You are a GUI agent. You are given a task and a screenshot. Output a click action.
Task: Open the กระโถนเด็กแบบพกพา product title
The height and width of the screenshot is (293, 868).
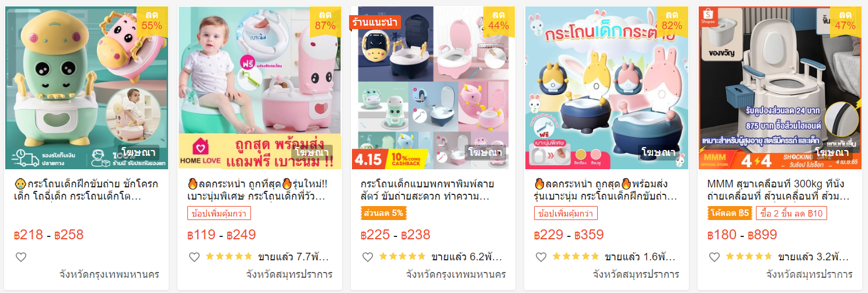[432, 190]
